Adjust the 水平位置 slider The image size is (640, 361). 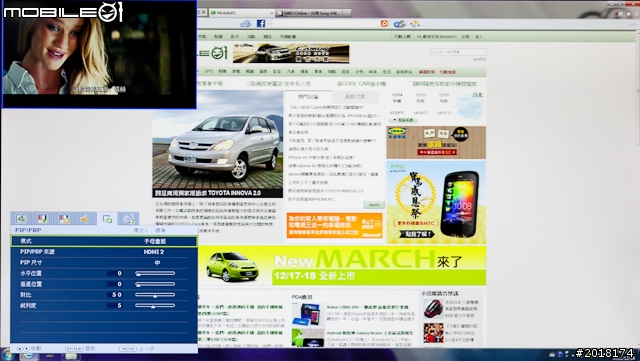[x=155, y=273]
